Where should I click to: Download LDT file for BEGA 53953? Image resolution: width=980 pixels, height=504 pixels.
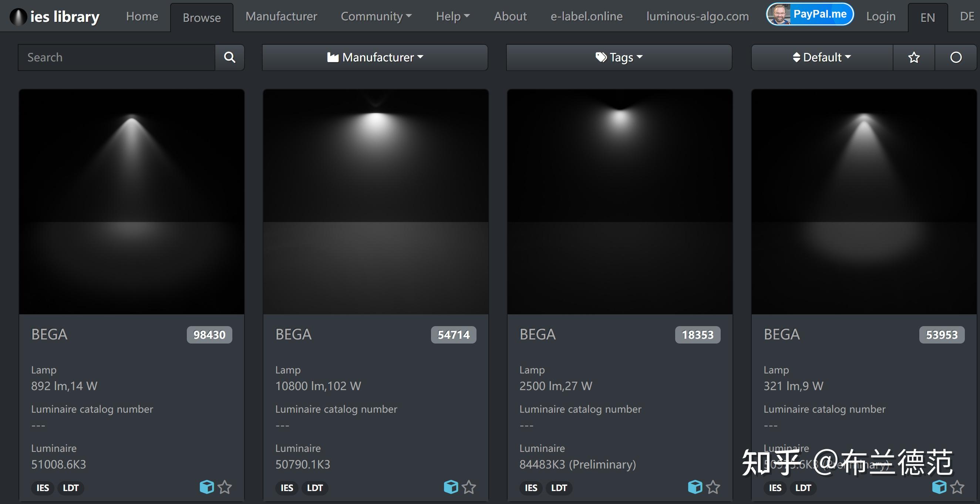[803, 488]
